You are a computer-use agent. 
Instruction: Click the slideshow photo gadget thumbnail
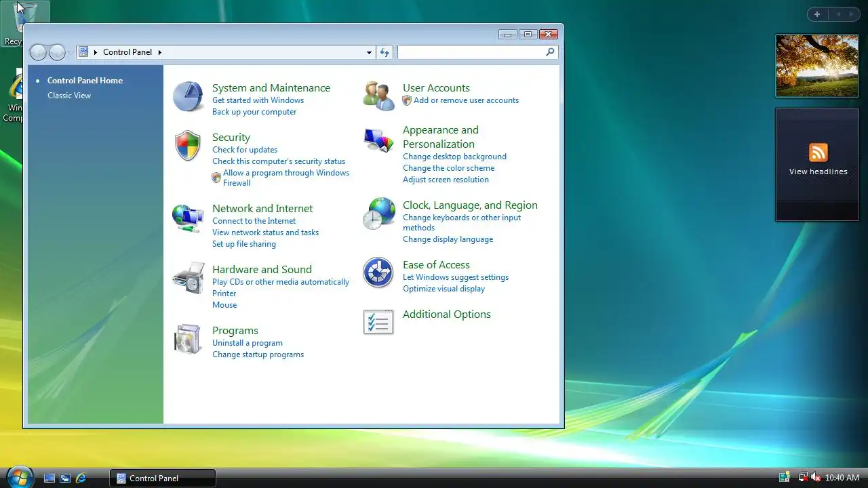[817, 66]
